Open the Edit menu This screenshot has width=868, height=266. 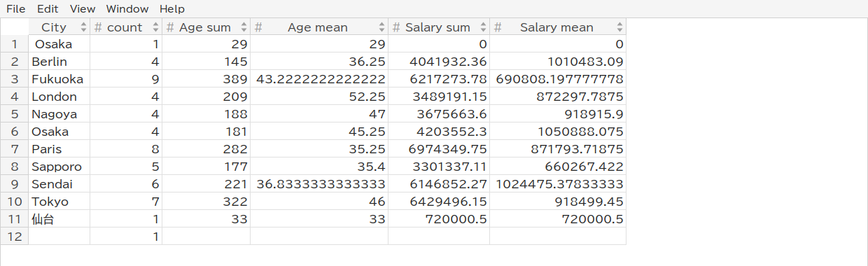[x=48, y=9]
